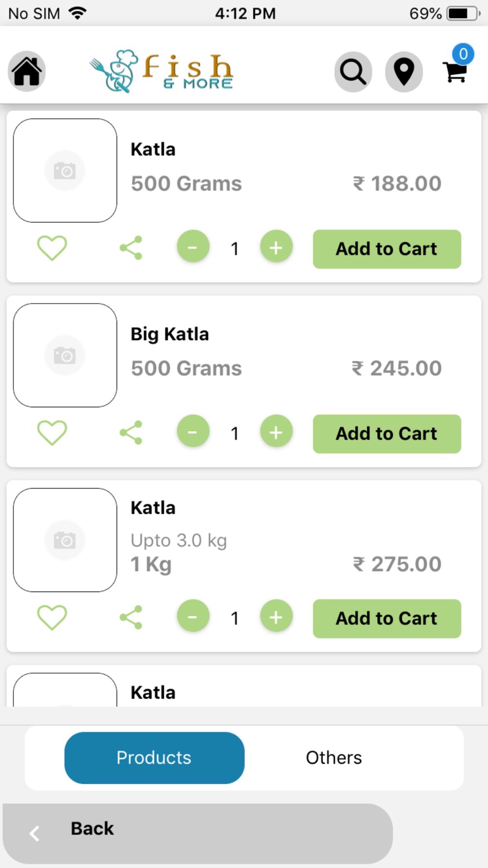
Task: Decrease quantity of Big Katla
Action: (x=193, y=432)
